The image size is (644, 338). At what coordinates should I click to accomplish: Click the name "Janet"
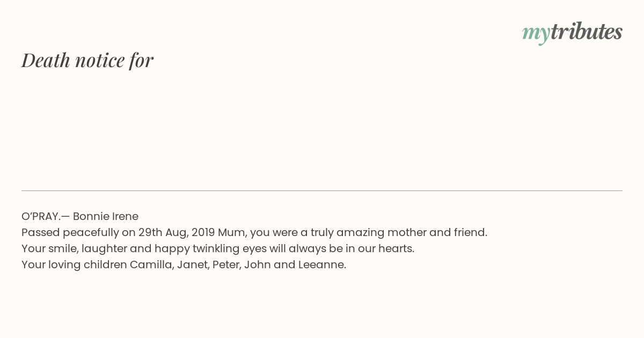pos(193,264)
